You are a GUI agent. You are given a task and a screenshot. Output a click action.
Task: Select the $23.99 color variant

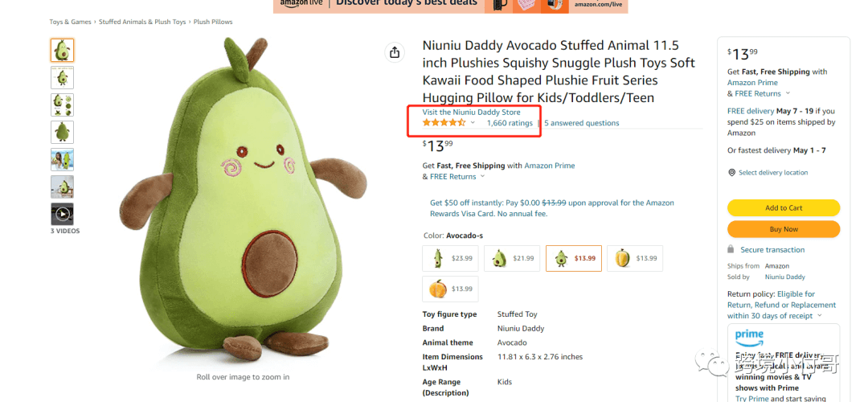pyautogui.click(x=450, y=258)
